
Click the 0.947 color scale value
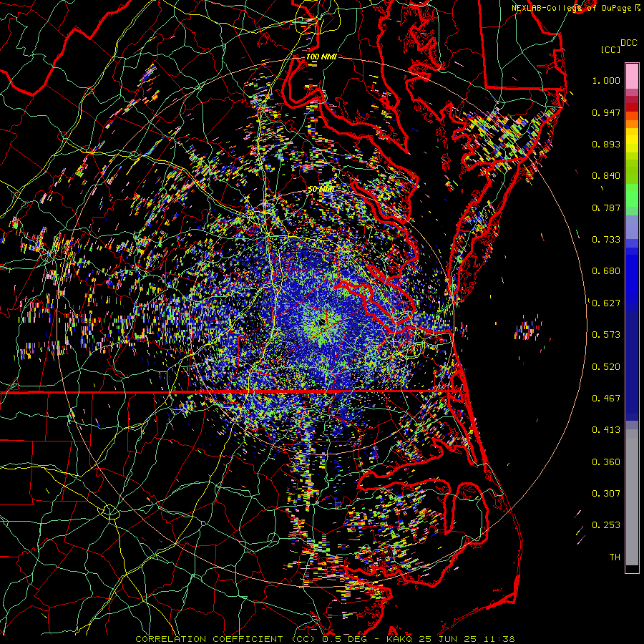pyautogui.click(x=606, y=112)
